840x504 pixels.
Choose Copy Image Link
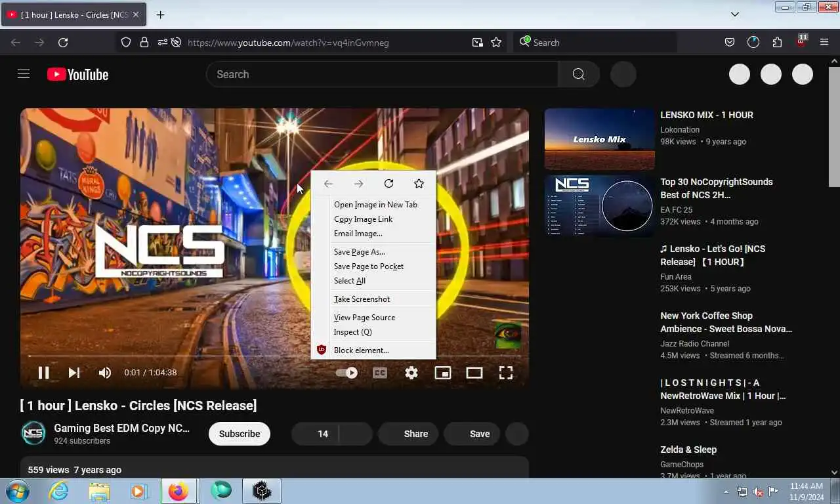coord(373,219)
